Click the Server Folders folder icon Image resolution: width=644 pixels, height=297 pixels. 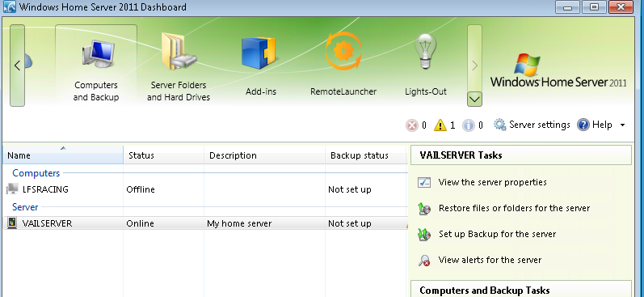point(179,52)
